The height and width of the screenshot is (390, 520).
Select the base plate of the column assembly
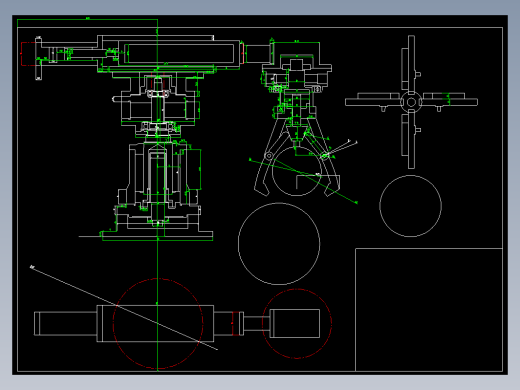pos(157,236)
